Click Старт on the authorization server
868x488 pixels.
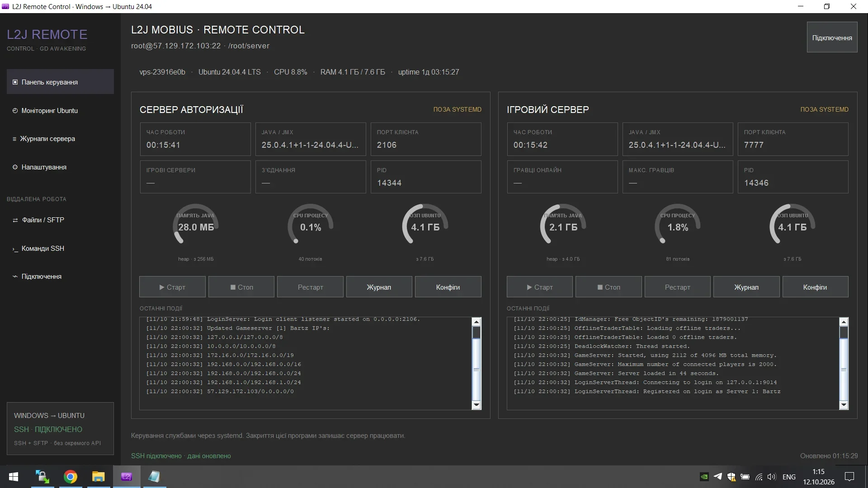[x=172, y=287]
